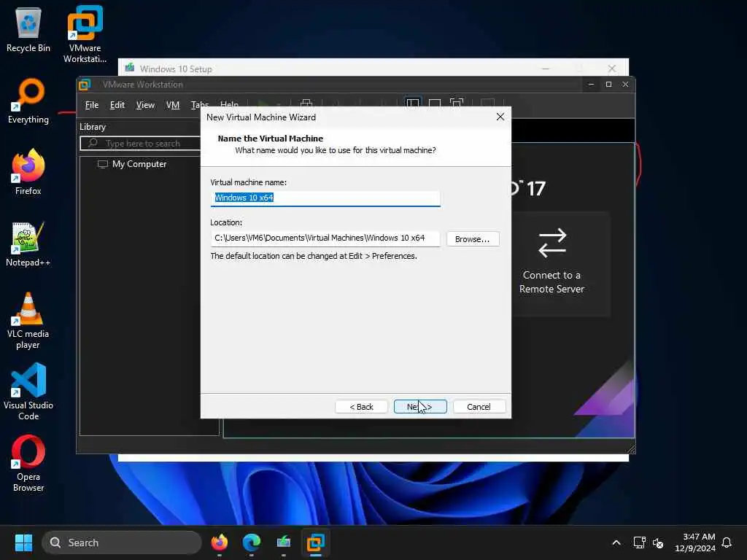This screenshot has height=560, width=747.
Task: Open the VMware Workstation desktop shortcut
Action: (x=85, y=34)
